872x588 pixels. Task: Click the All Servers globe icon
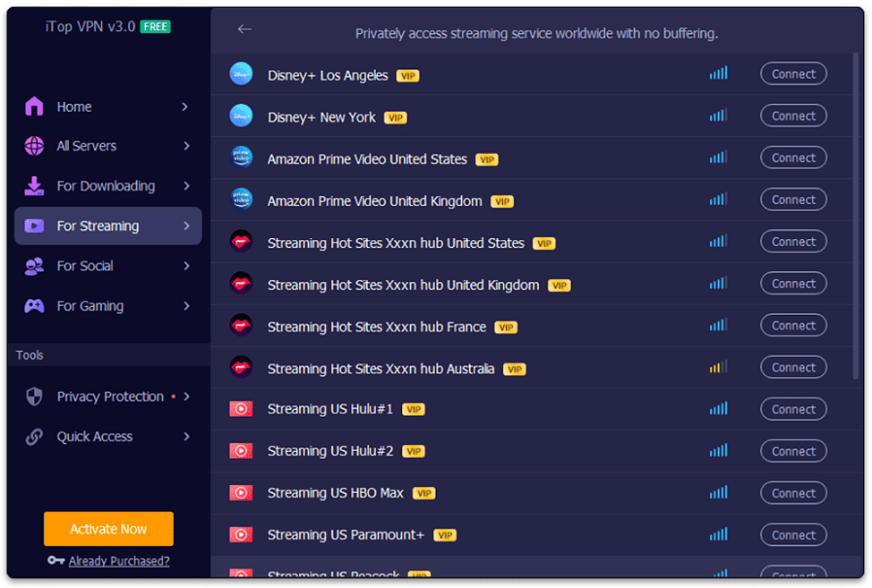[34, 146]
